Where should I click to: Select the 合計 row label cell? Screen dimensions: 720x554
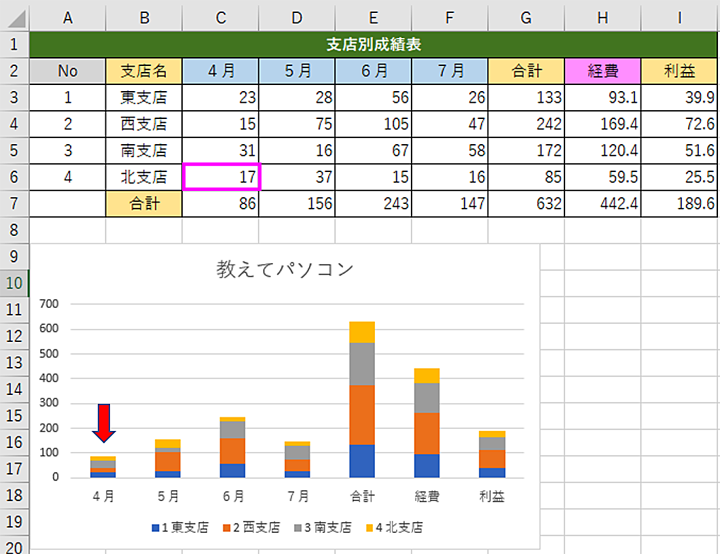[144, 204]
